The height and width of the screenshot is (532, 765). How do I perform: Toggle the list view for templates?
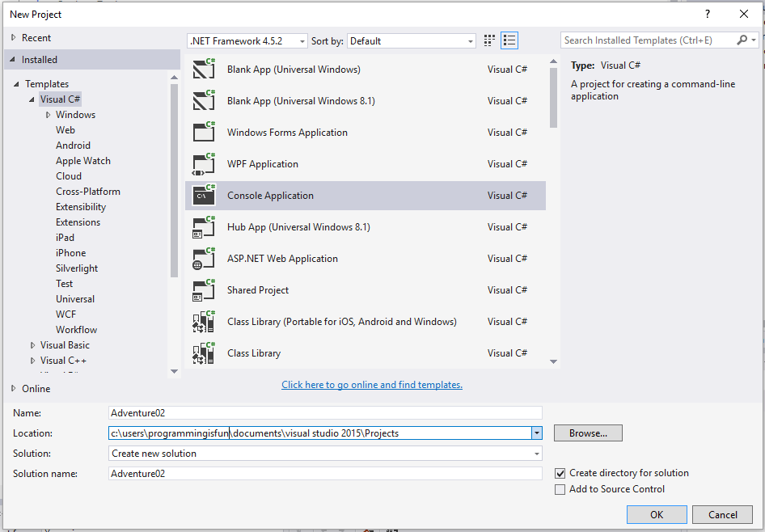[x=509, y=40]
